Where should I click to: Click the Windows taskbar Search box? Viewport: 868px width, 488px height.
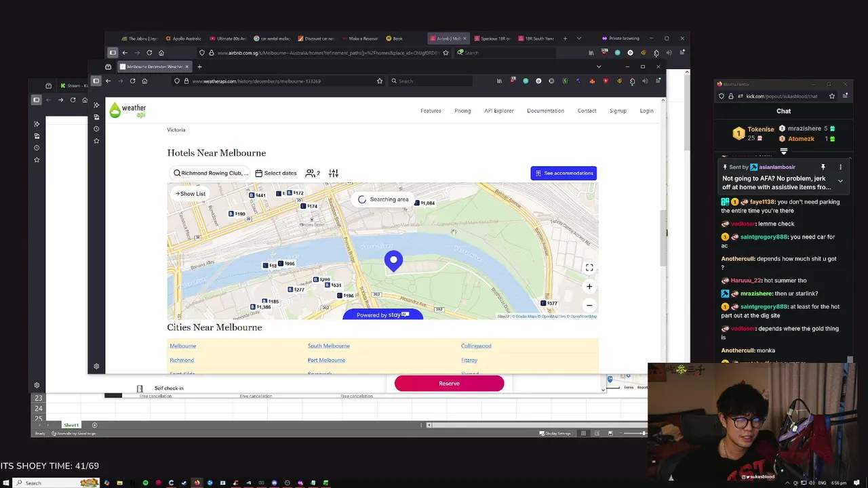(56, 483)
